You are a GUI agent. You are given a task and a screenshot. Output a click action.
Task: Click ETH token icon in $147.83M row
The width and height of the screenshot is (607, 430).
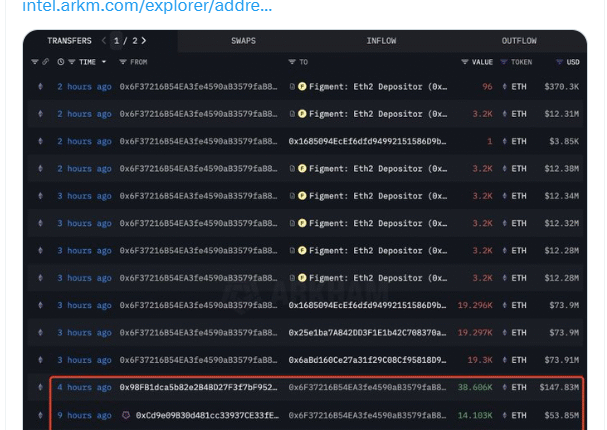[504, 387]
